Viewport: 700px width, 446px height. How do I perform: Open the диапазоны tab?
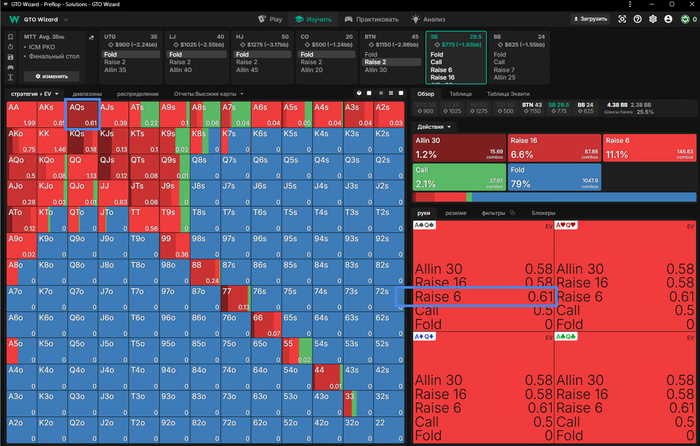87,94
